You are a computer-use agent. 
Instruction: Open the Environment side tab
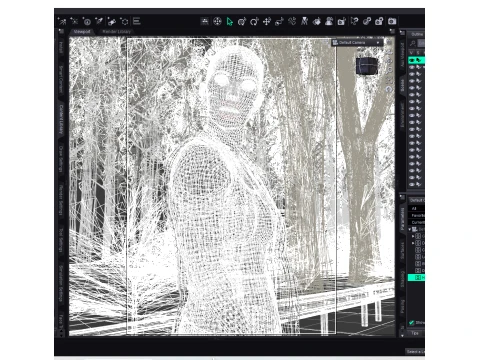[x=402, y=115]
